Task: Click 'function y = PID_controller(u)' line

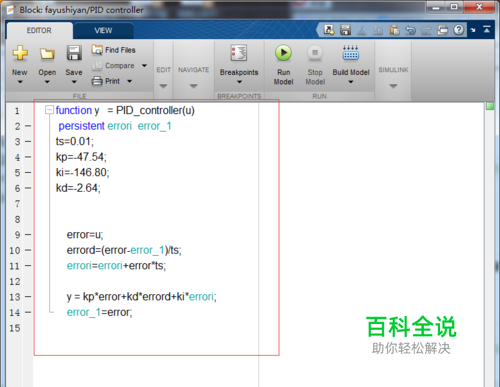Action: tap(125, 110)
